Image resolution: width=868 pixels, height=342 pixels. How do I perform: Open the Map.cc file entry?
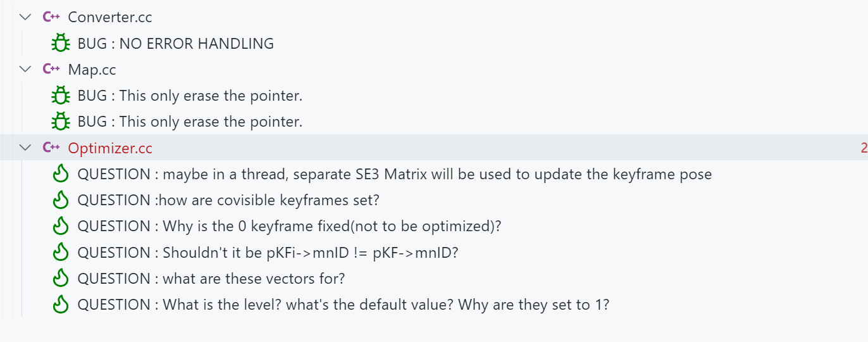(92, 70)
